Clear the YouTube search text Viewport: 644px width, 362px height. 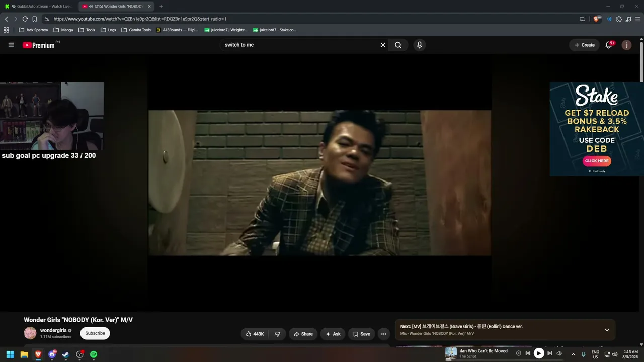coord(383,45)
